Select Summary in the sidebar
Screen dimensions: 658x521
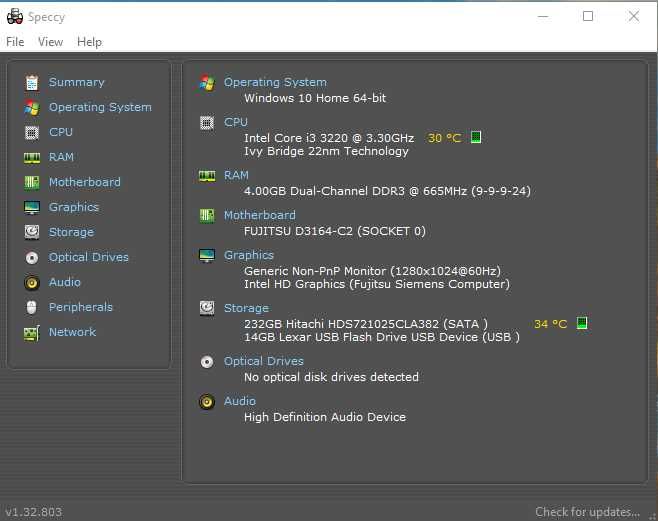tap(77, 82)
